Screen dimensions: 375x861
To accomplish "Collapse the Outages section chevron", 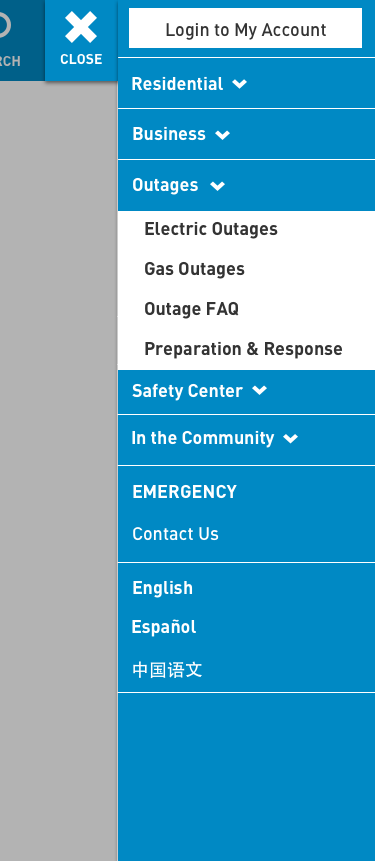I will click(217, 186).
